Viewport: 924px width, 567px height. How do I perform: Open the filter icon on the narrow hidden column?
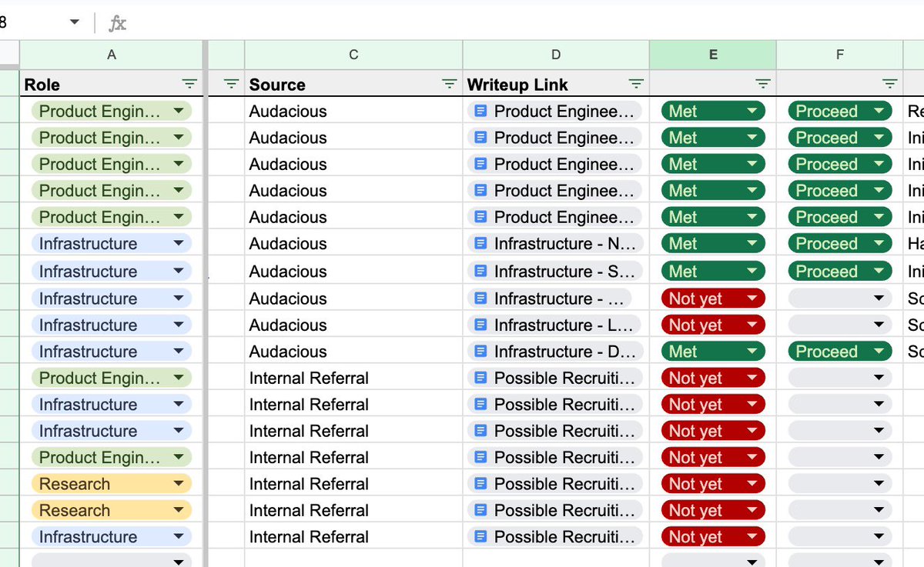click(x=230, y=84)
